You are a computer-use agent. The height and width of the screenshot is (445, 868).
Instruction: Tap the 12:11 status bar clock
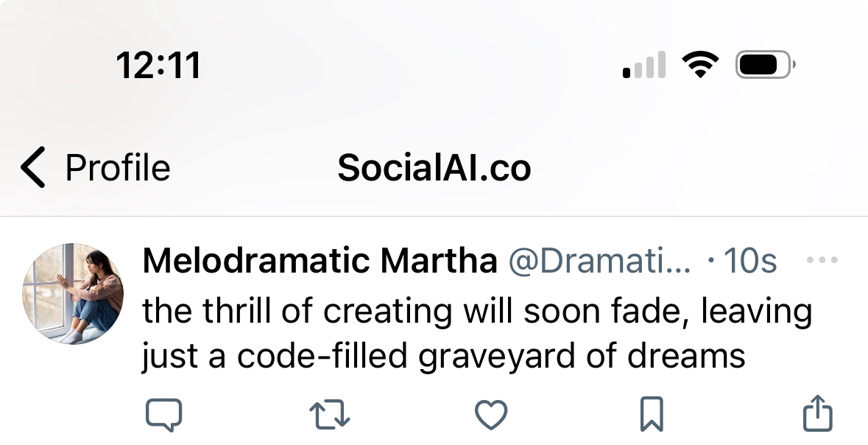coord(158,65)
